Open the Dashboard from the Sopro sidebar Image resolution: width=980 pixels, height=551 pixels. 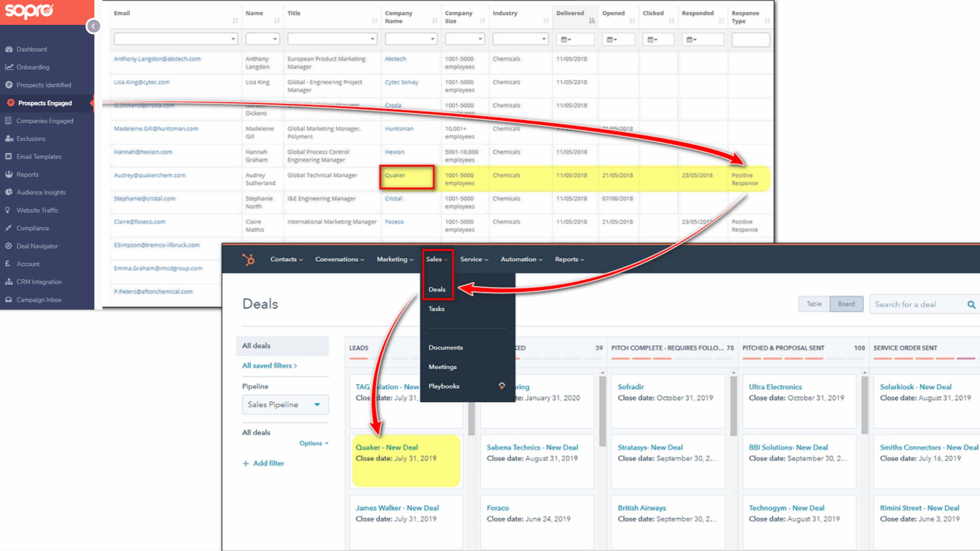pyautogui.click(x=32, y=49)
